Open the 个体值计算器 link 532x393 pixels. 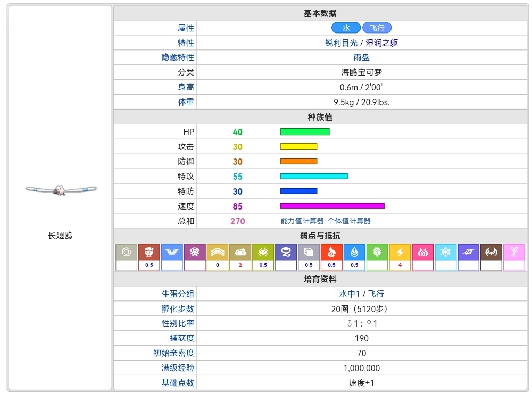tap(349, 221)
